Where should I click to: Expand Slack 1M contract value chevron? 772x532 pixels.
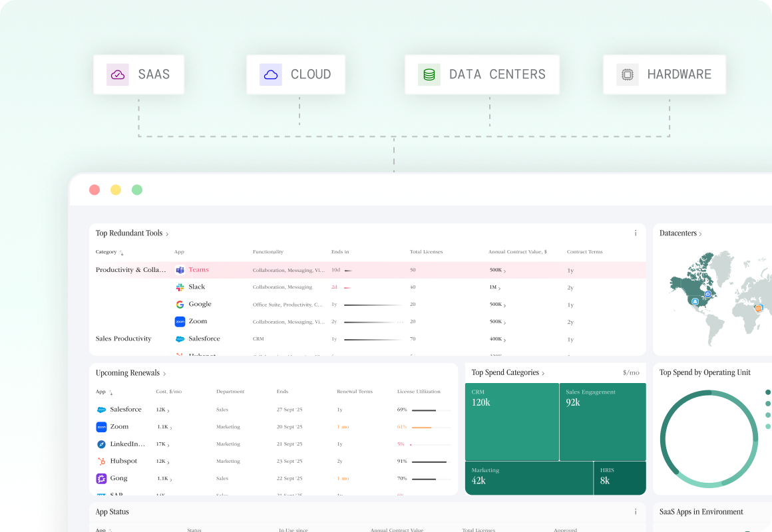coord(499,289)
